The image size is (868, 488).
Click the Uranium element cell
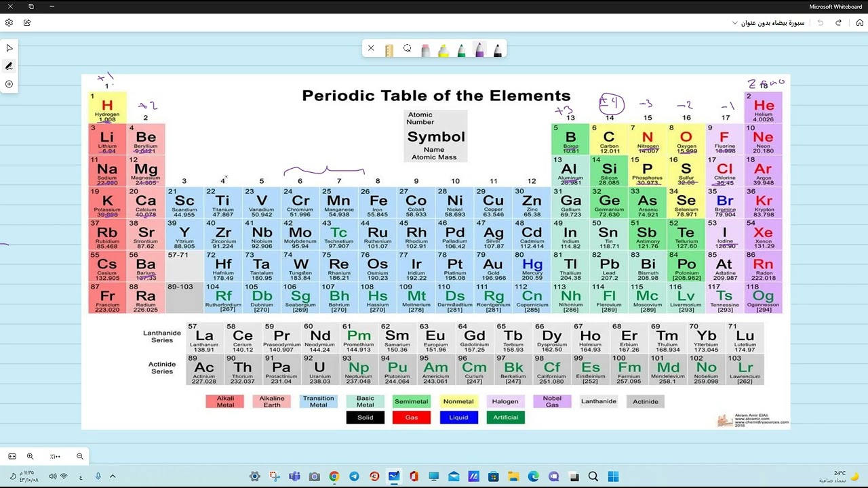(x=319, y=369)
